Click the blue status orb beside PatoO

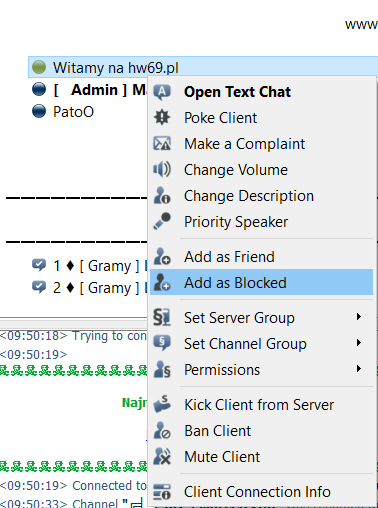[39, 111]
